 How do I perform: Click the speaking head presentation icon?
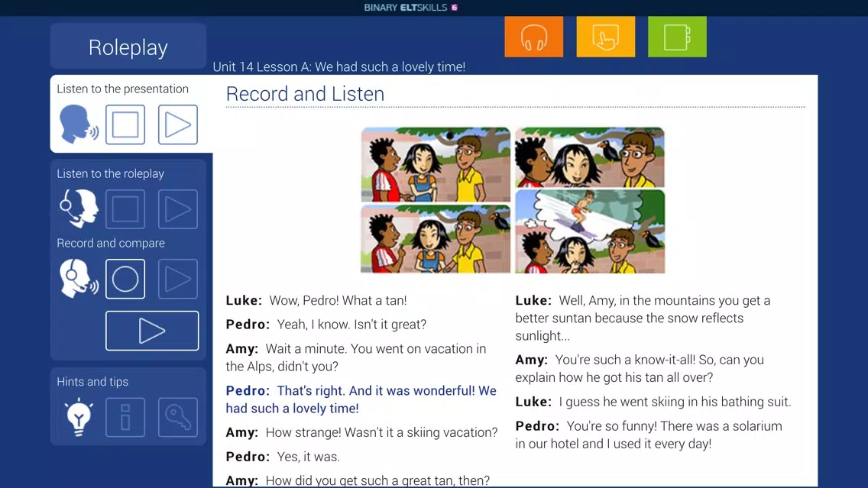(79, 124)
